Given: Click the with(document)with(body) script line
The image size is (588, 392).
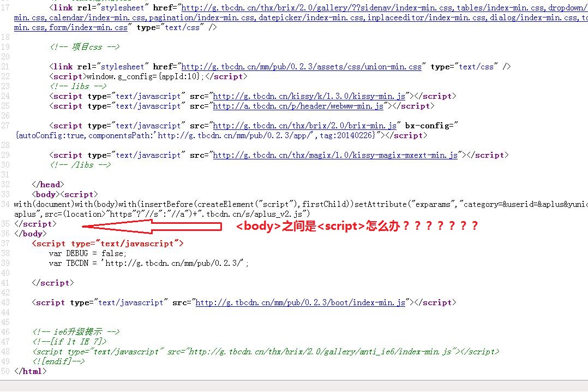Looking at the screenshot, I should pyautogui.click(x=301, y=204).
